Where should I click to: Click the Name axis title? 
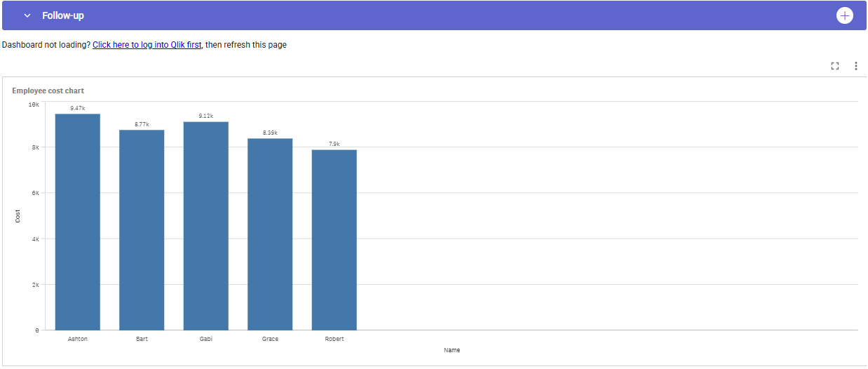452,350
